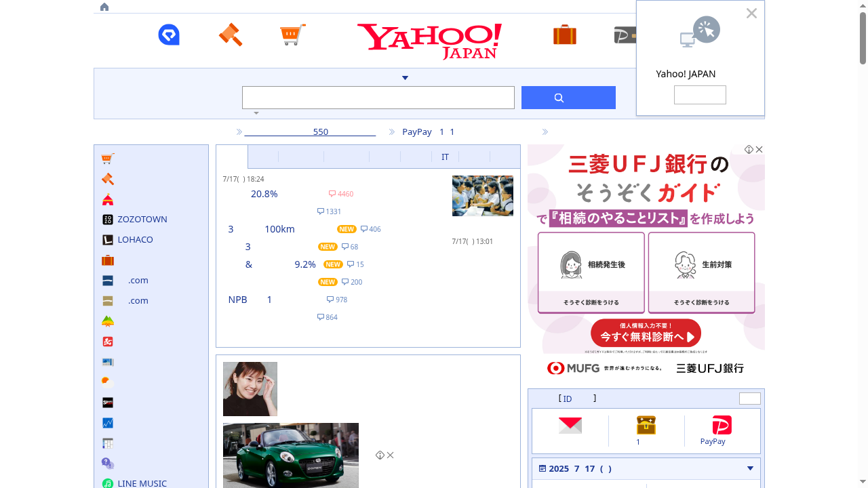
Task: Close the ad beside the car image
Action: coord(391,455)
